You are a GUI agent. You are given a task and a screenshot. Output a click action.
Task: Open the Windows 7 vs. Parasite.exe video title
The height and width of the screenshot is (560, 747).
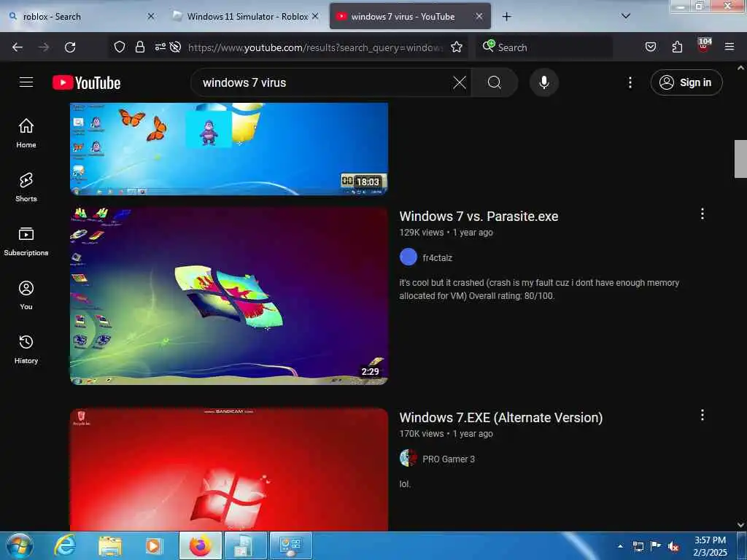(x=479, y=216)
